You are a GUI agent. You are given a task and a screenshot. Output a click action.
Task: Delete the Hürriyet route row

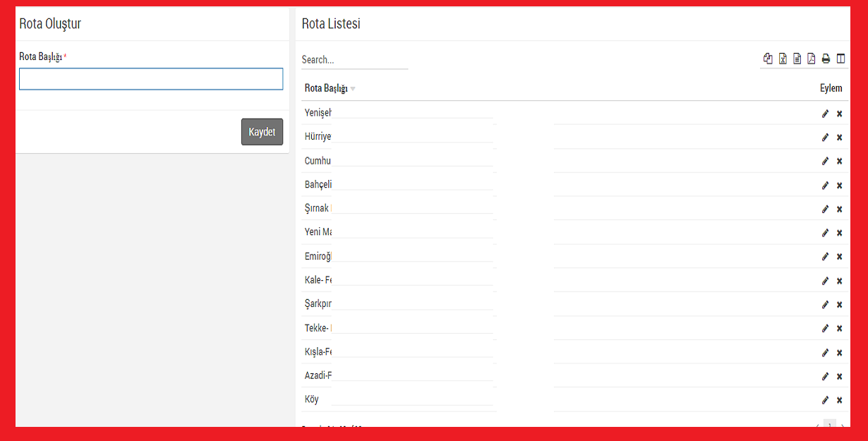(839, 138)
